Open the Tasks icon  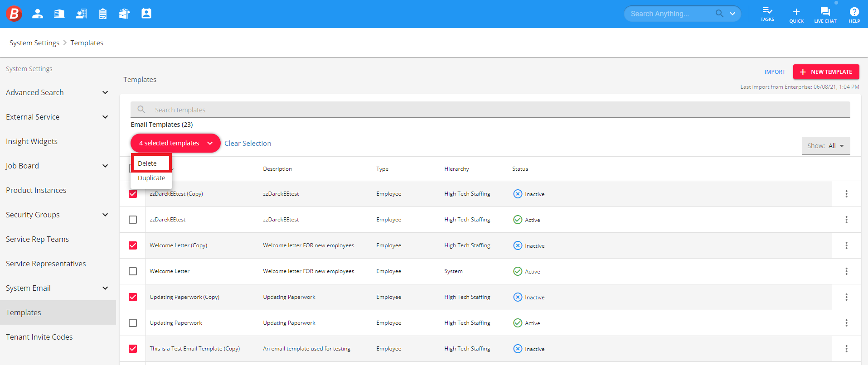(x=767, y=14)
